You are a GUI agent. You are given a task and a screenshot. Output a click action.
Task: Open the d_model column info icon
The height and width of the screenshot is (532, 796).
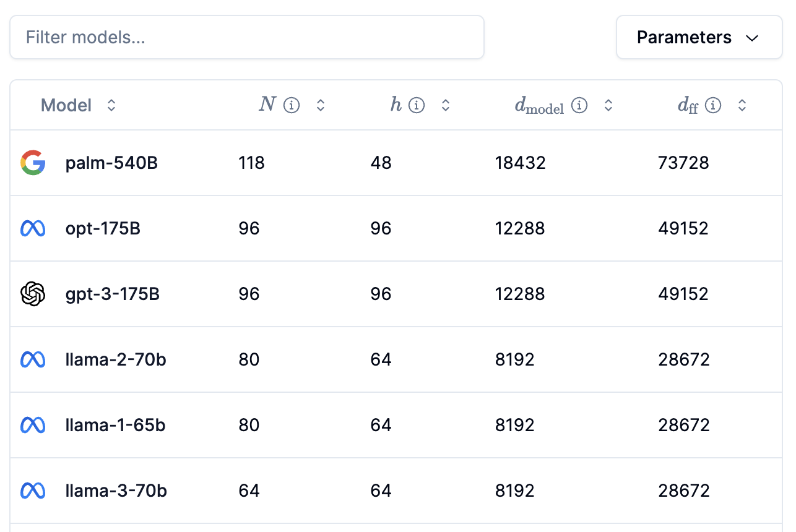click(x=579, y=106)
